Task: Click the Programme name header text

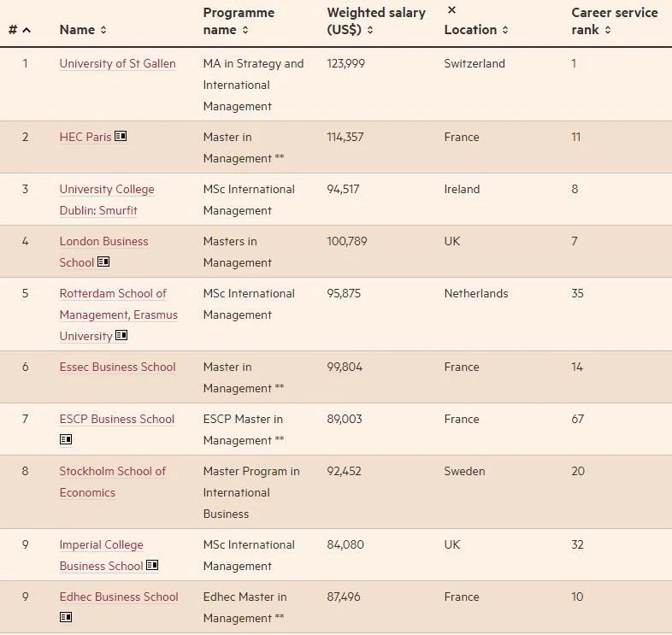Action: tap(239, 21)
